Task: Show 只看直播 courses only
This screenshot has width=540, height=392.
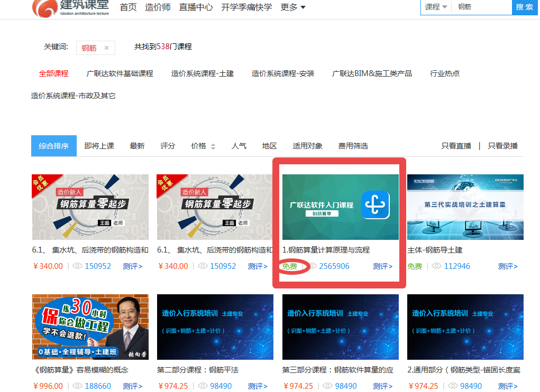Action: (456, 146)
